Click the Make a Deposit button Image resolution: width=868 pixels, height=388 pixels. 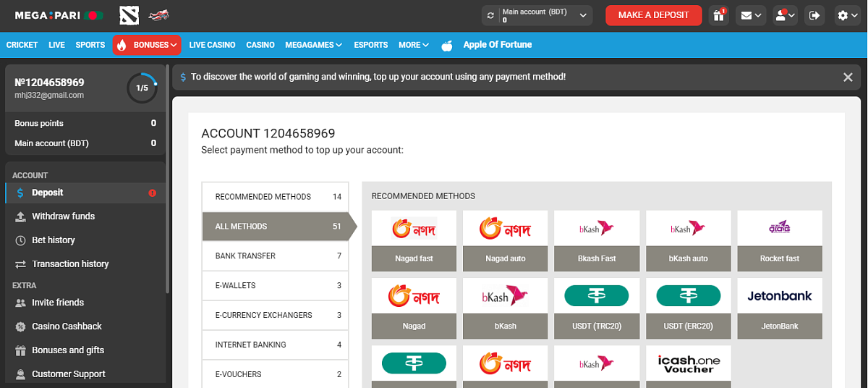point(654,15)
